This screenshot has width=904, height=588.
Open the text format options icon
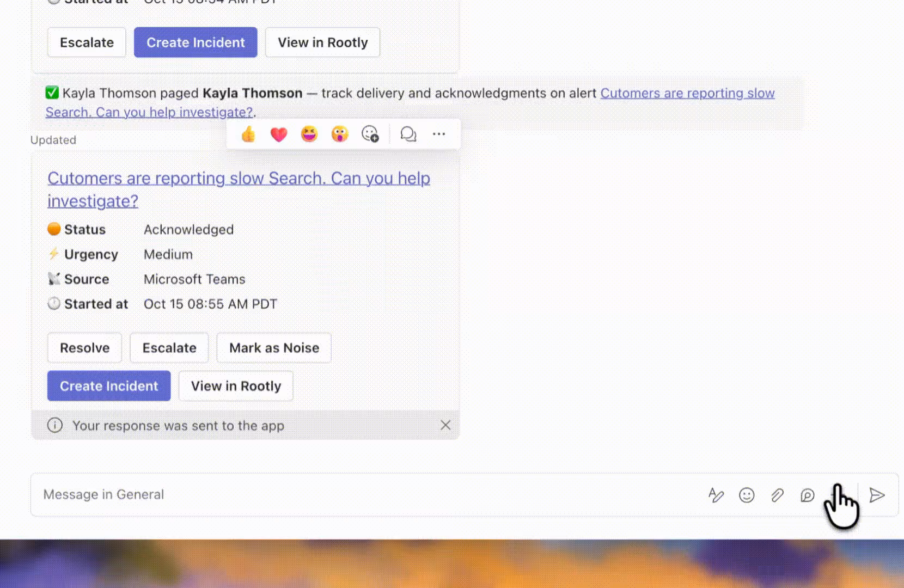tap(716, 495)
